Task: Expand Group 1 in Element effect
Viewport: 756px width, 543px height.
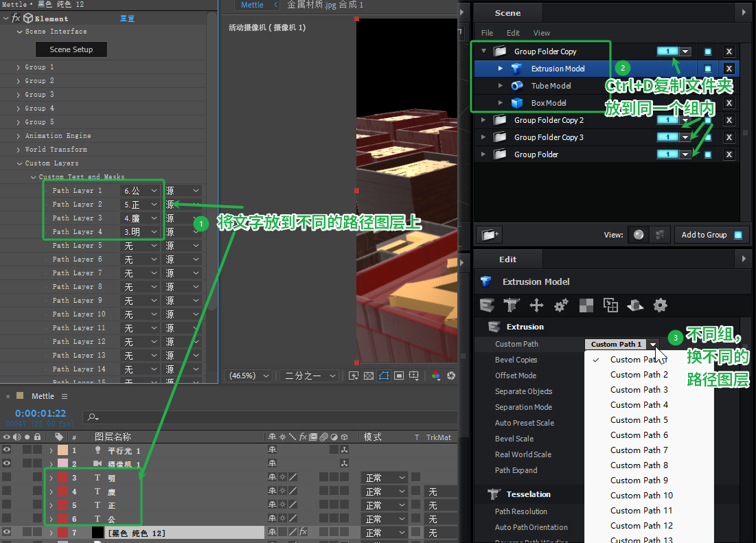Action: [19, 67]
